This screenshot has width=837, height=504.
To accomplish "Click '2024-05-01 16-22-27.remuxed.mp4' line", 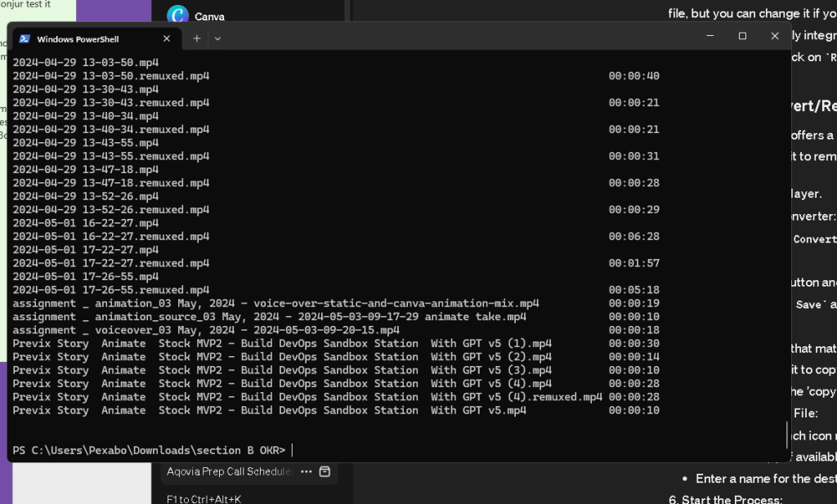I will click(111, 236).
